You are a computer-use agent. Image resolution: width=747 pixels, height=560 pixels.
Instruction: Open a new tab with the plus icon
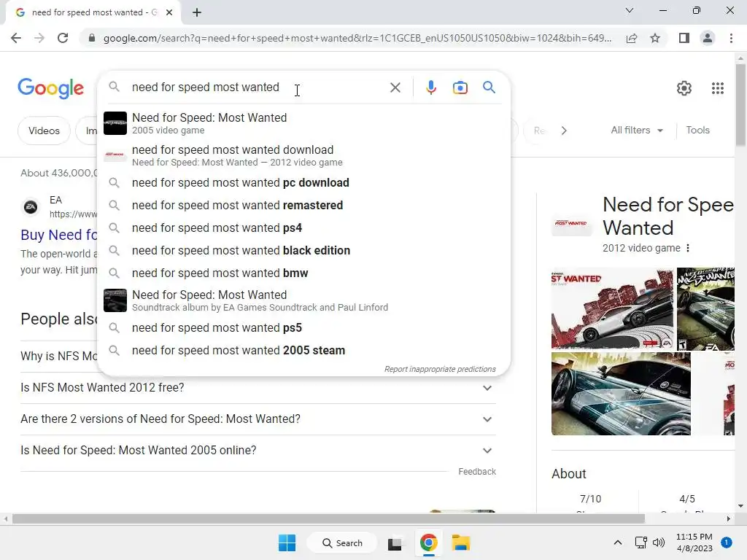(197, 12)
